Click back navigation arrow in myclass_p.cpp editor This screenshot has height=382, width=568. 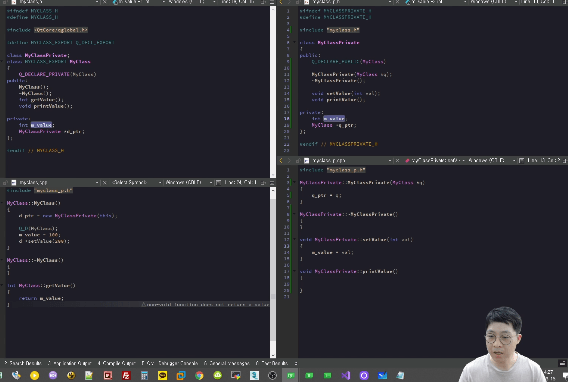click(281, 160)
